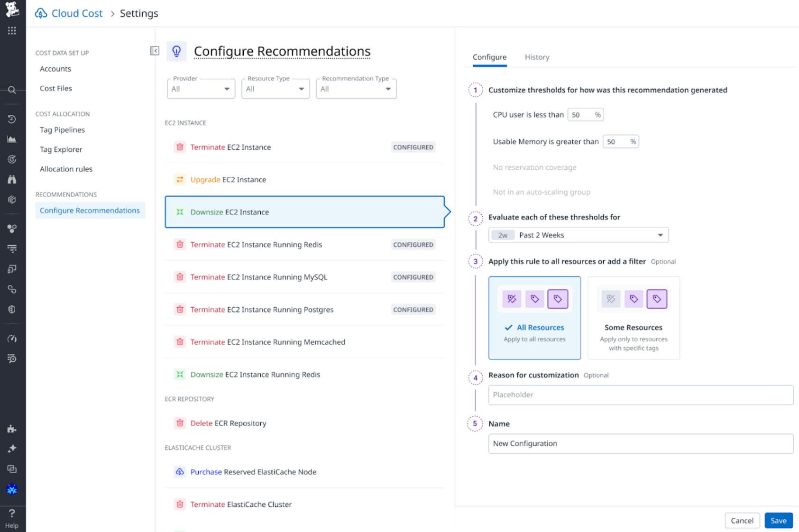Open Tag Explorer in the left navigation
This screenshot has width=799, height=532.
click(61, 149)
